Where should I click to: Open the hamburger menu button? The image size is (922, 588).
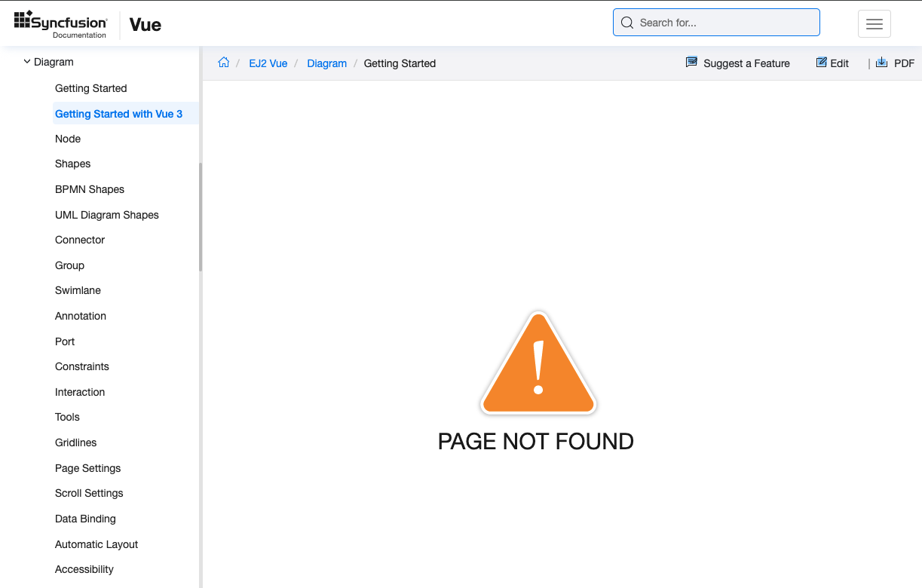pyautogui.click(x=874, y=24)
